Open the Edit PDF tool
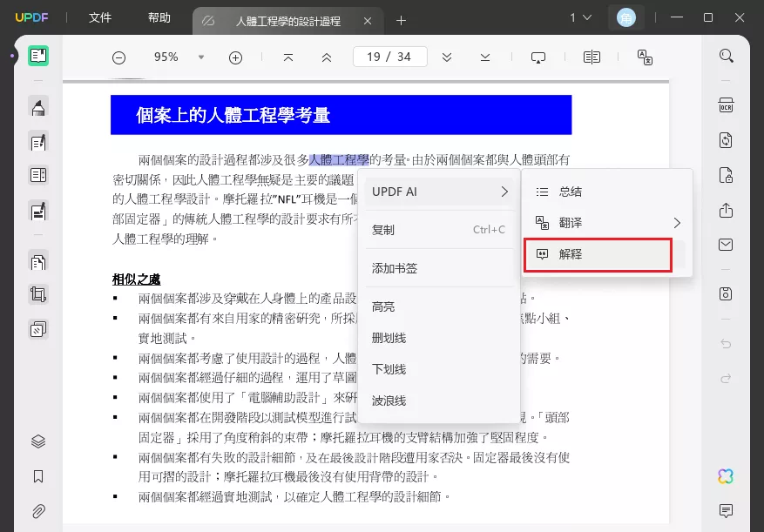Screen dimensions: 764x532 [38, 142]
